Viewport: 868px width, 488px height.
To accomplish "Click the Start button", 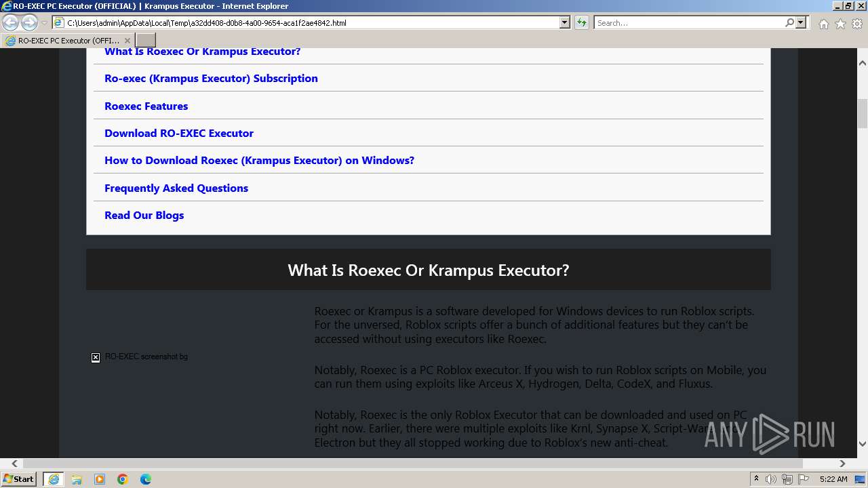I will click(18, 479).
